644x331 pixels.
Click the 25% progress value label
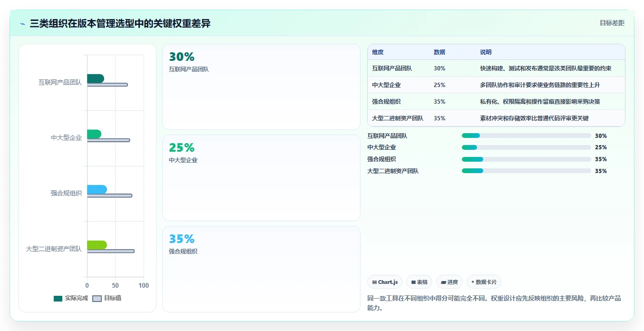[x=601, y=147]
